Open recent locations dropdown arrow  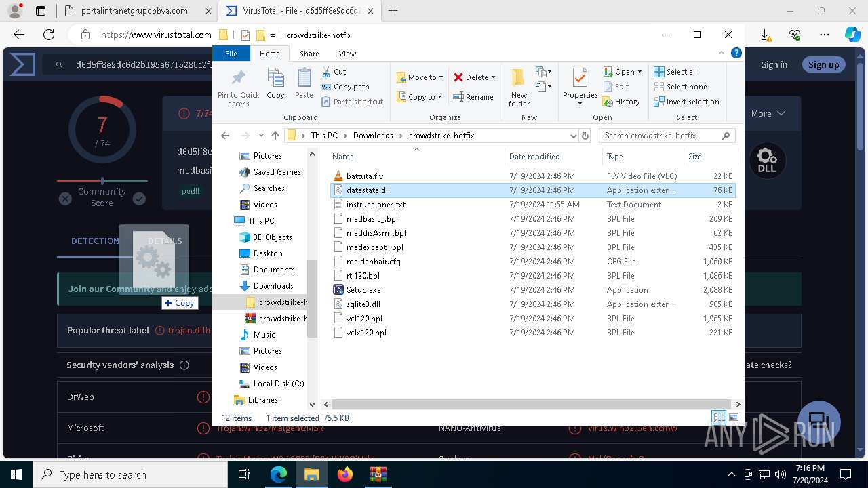click(x=260, y=136)
